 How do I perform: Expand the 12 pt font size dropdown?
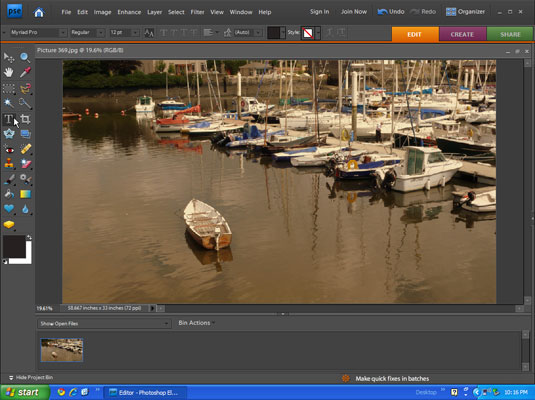tap(124, 32)
